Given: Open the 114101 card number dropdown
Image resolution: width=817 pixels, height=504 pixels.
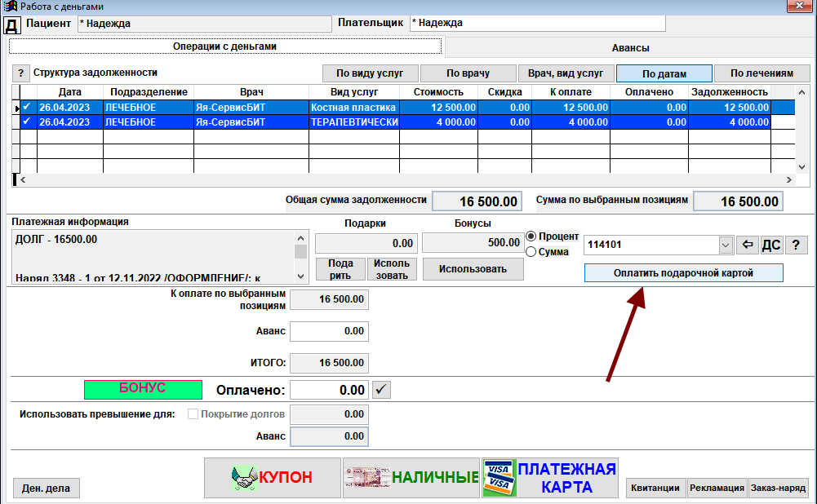Looking at the screenshot, I should (x=725, y=245).
